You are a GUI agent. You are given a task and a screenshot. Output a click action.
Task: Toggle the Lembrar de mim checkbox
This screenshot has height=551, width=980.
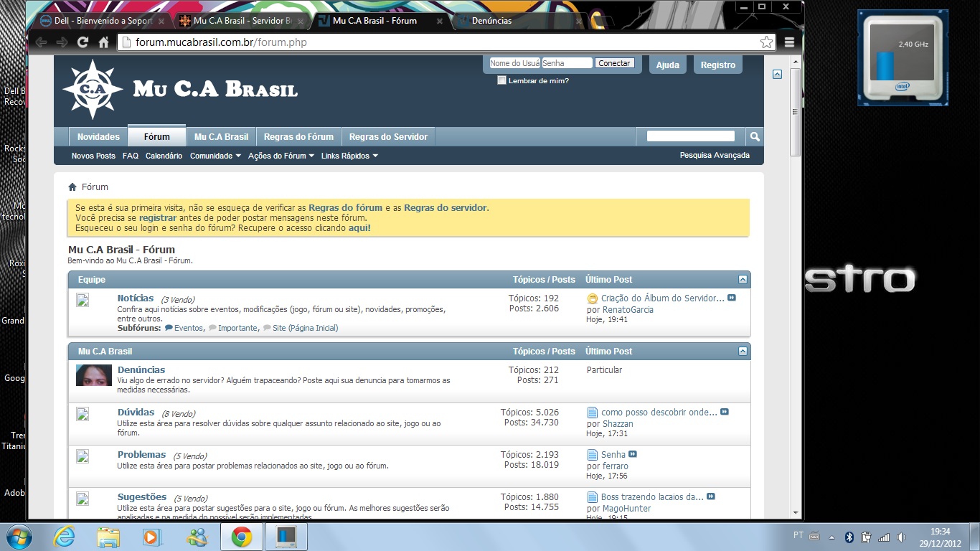tap(502, 80)
